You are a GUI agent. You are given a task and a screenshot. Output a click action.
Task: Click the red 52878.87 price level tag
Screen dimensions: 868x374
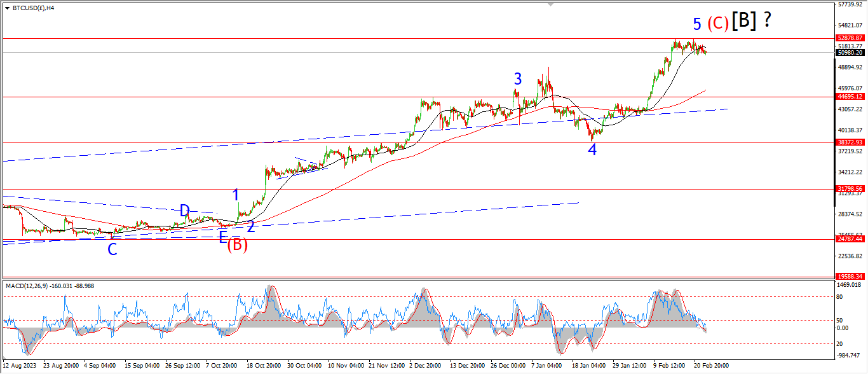click(850, 38)
